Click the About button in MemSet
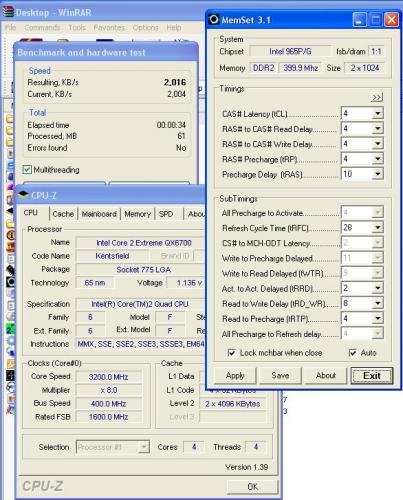The height and width of the screenshot is (500, 403). click(x=326, y=376)
